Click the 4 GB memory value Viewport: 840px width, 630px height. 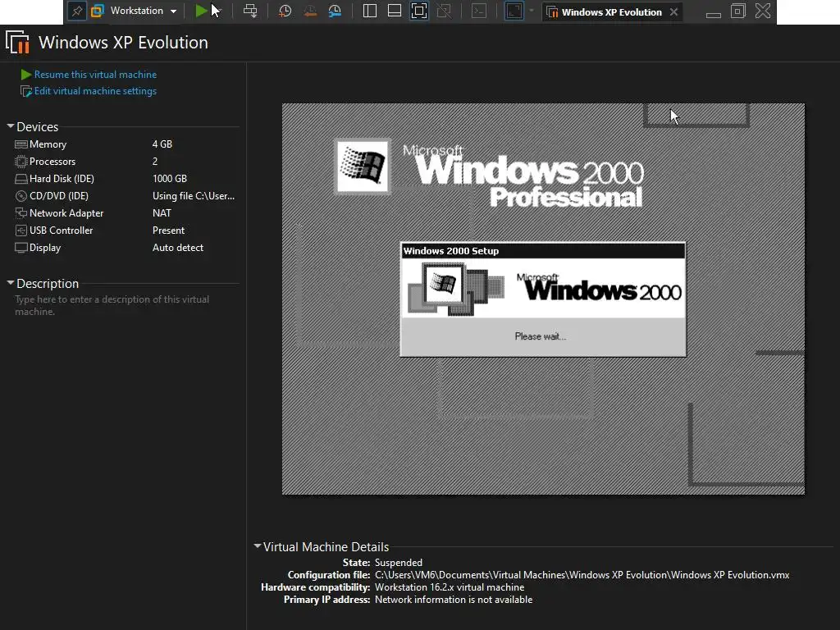click(x=162, y=144)
